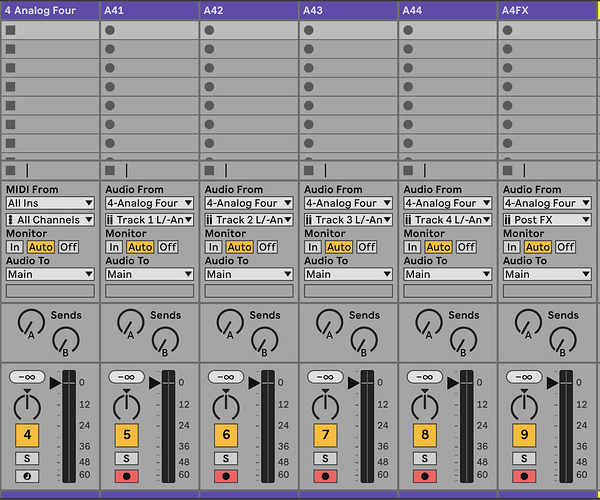Select the 4 Analog Four track title

(x=50, y=10)
